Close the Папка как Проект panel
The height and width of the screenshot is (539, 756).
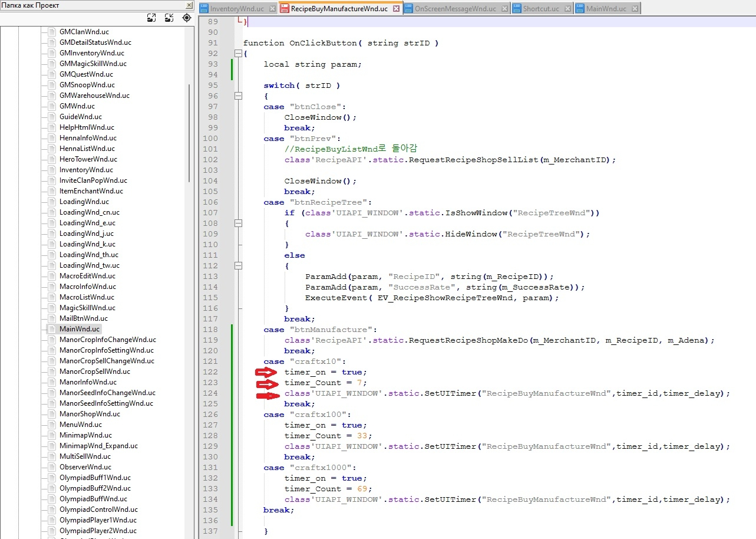coord(189,5)
